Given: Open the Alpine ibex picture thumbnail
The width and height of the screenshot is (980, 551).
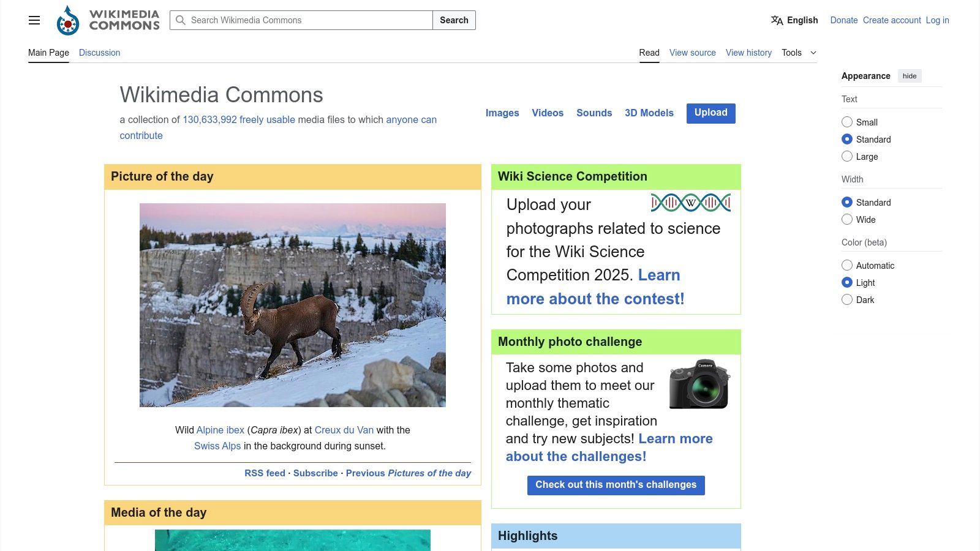Looking at the screenshot, I should point(293,305).
